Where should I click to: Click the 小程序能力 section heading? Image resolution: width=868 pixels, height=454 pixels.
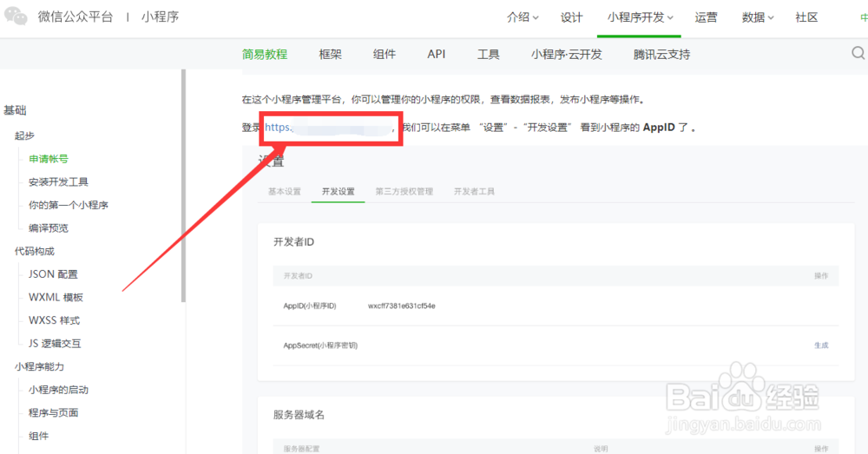39,366
